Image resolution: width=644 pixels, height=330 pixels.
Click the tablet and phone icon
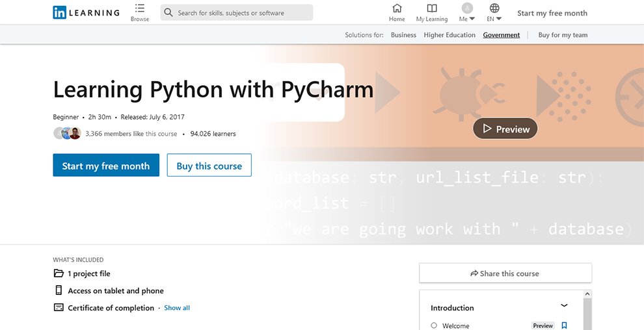tap(59, 290)
